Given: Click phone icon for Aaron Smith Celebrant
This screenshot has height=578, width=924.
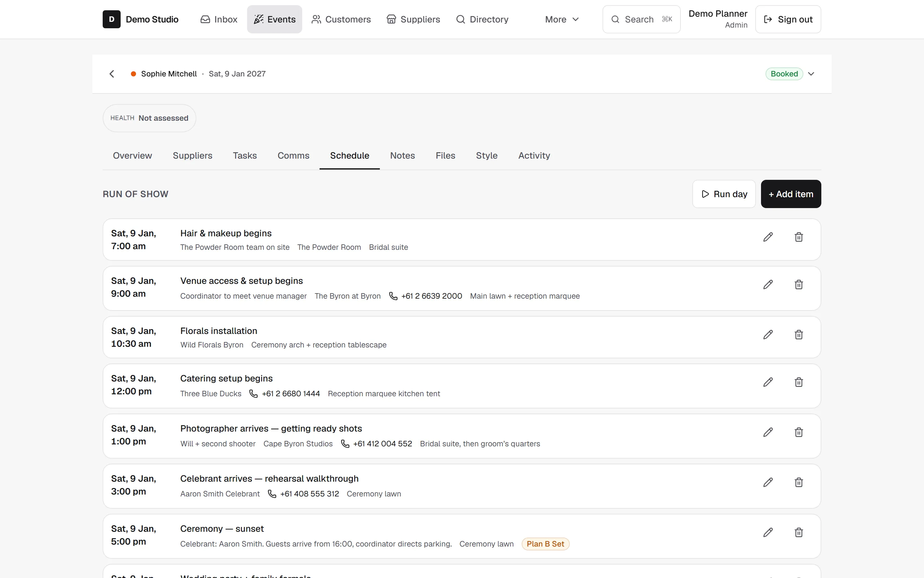Looking at the screenshot, I should click(272, 494).
